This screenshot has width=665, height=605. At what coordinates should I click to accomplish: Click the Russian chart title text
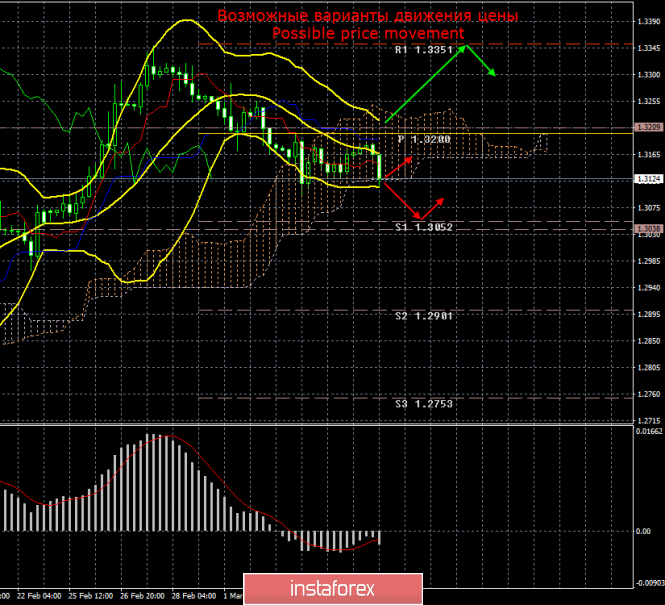click(368, 16)
